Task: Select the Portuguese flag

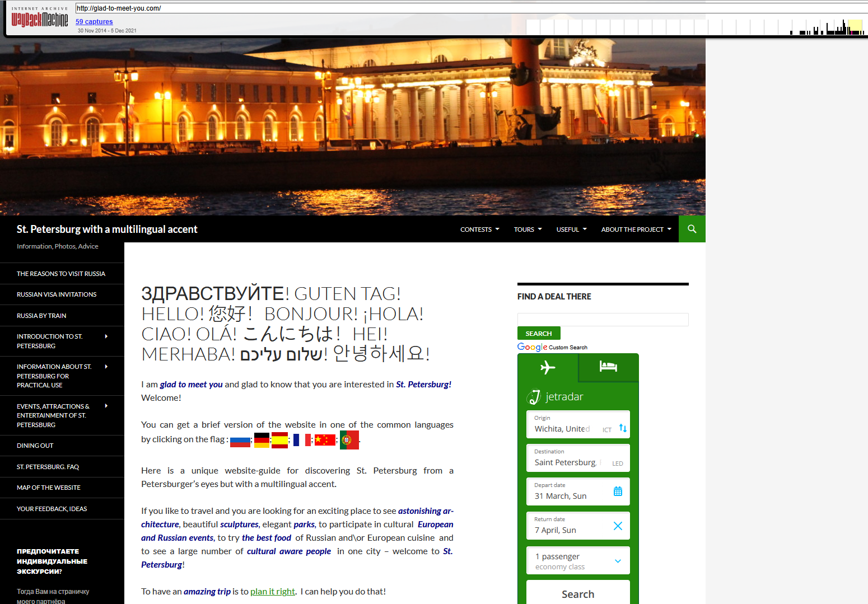Action: (349, 440)
